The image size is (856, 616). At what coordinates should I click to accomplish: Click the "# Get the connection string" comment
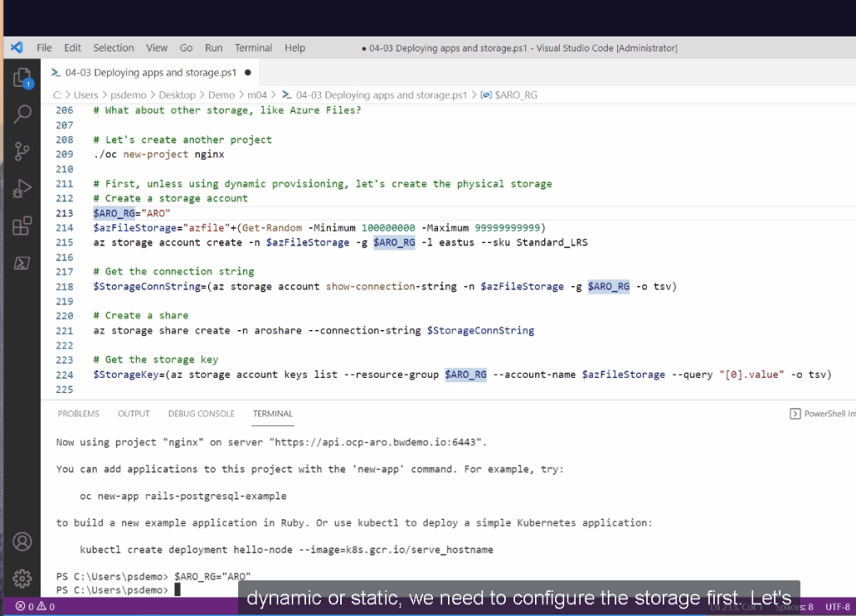[x=174, y=272]
